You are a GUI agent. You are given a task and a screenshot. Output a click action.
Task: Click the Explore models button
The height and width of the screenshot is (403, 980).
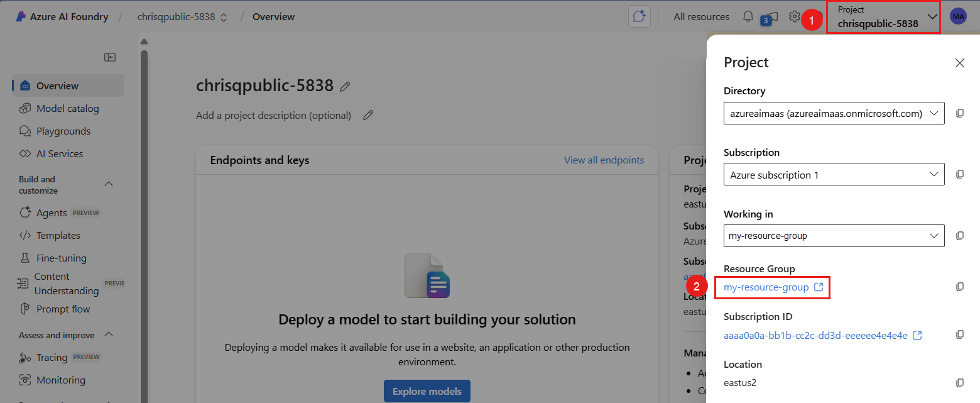(x=427, y=391)
